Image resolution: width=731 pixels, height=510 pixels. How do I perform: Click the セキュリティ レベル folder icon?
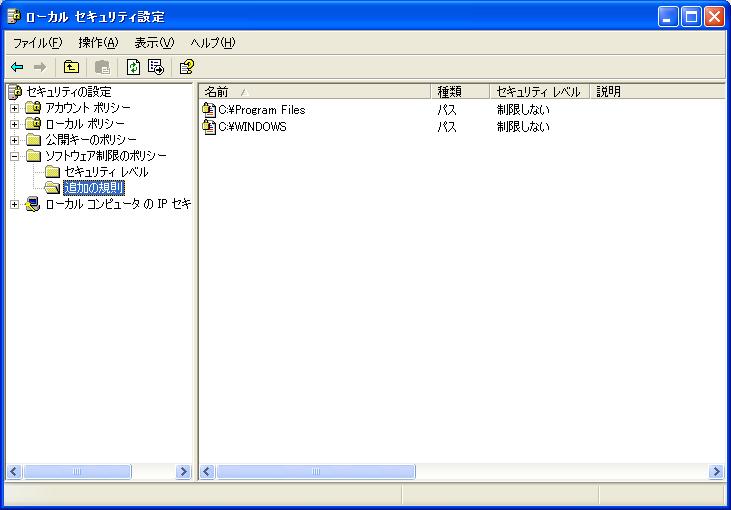(53, 172)
